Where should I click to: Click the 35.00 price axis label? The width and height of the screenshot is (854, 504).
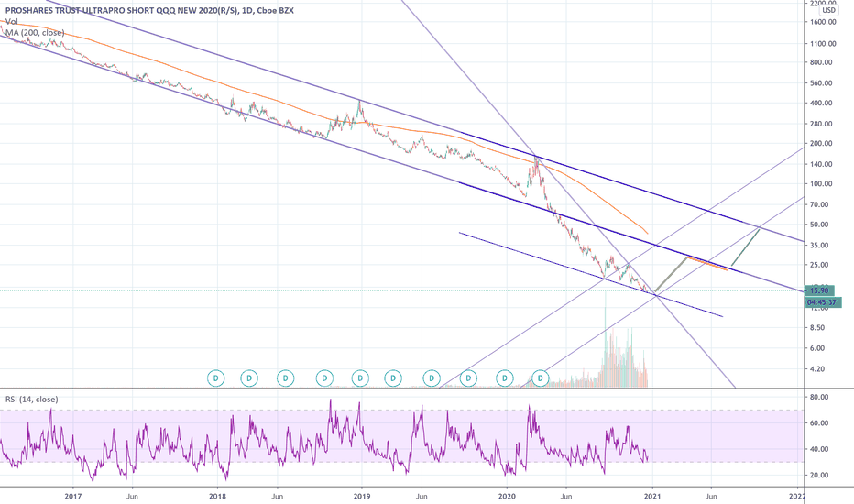click(819, 246)
